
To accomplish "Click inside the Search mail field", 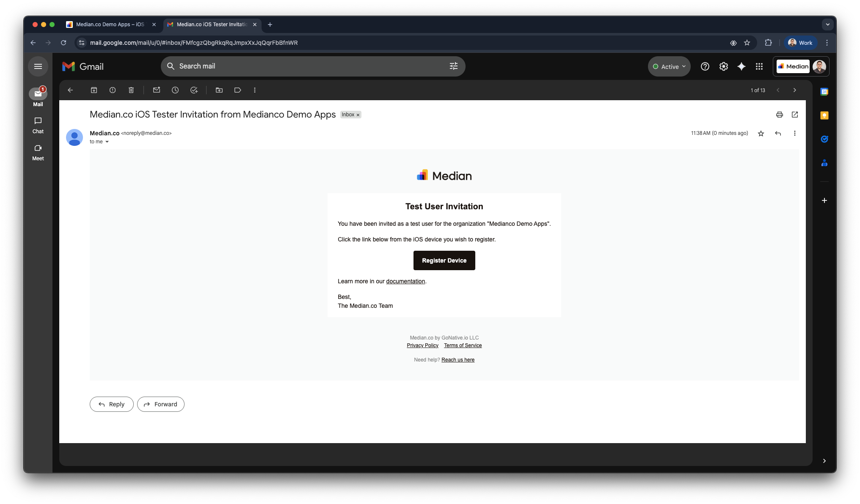I will tap(296, 66).
